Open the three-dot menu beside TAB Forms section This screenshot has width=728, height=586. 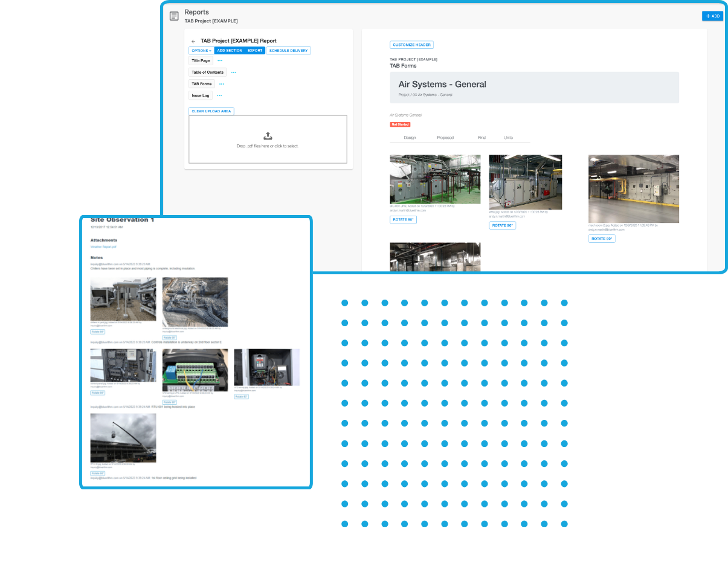222,84
